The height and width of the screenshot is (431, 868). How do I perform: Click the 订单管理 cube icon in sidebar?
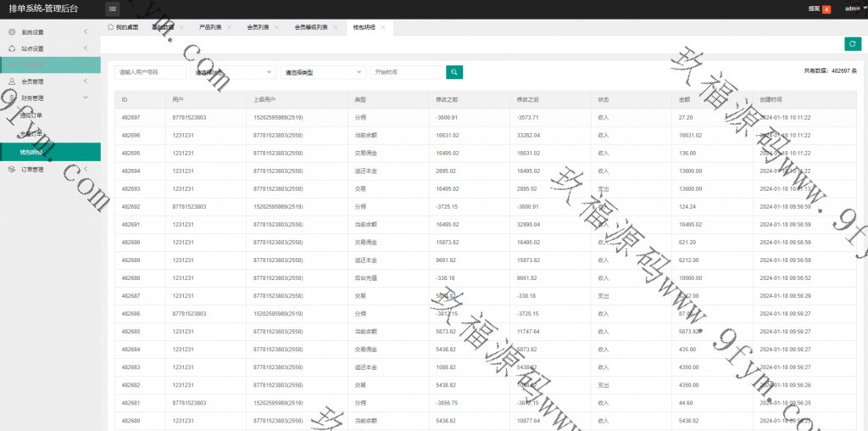click(12, 169)
